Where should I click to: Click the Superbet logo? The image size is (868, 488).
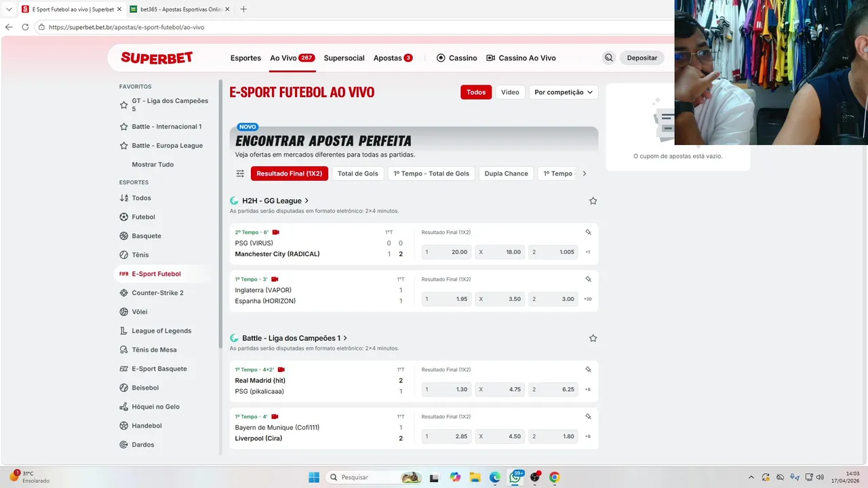[157, 58]
